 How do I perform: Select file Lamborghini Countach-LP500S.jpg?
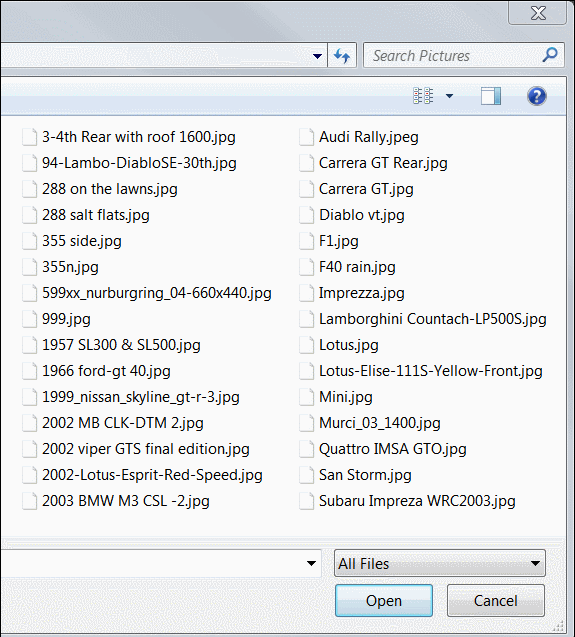(x=423, y=319)
